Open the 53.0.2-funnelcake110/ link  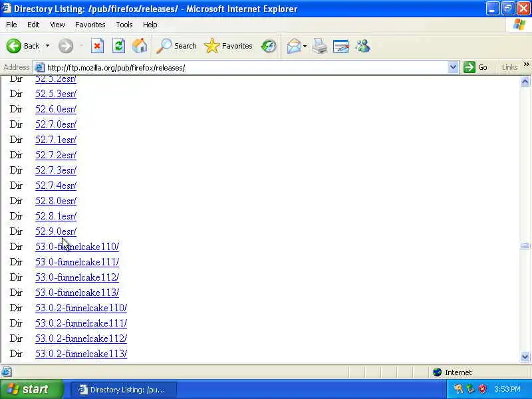pyautogui.click(x=81, y=308)
